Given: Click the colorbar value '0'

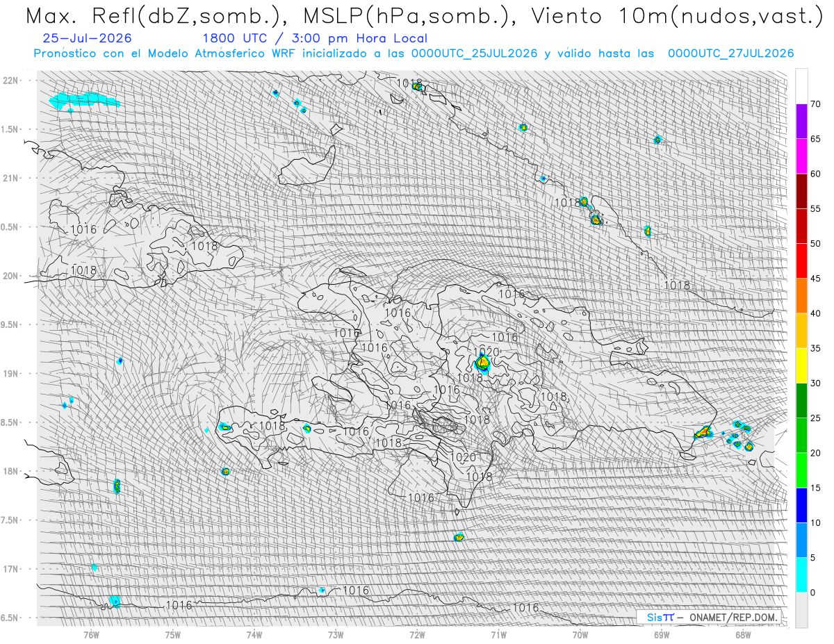Looking at the screenshot, I should click(812, 593).
